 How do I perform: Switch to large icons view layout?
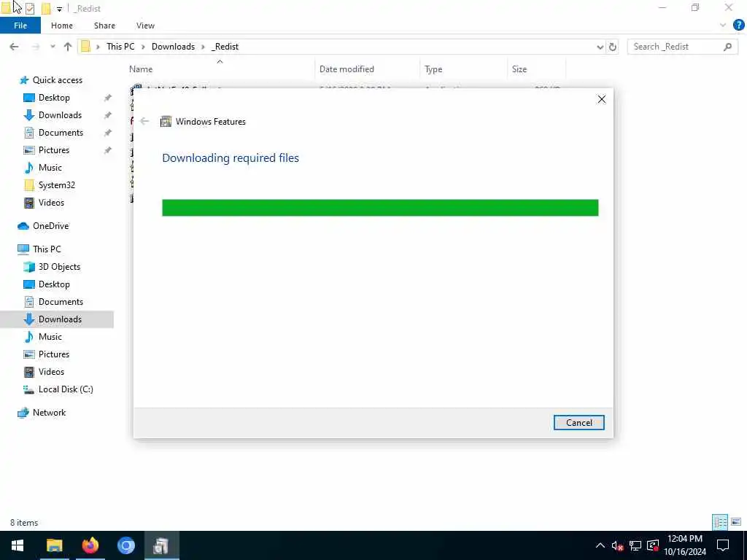coord(736,522)
